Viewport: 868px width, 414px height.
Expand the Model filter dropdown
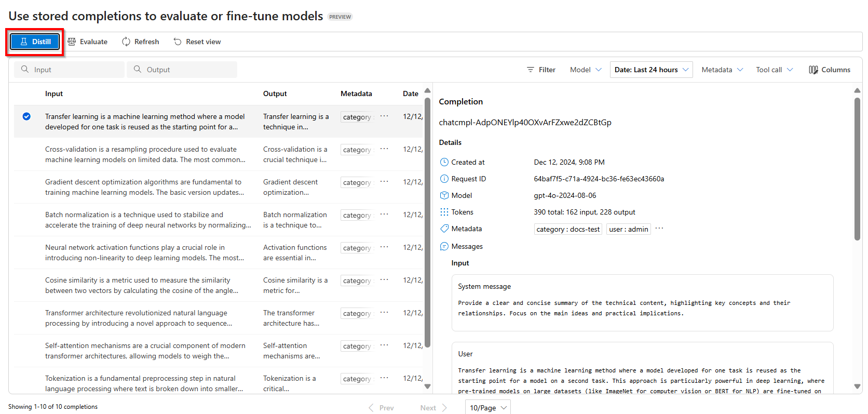[586, 70]
